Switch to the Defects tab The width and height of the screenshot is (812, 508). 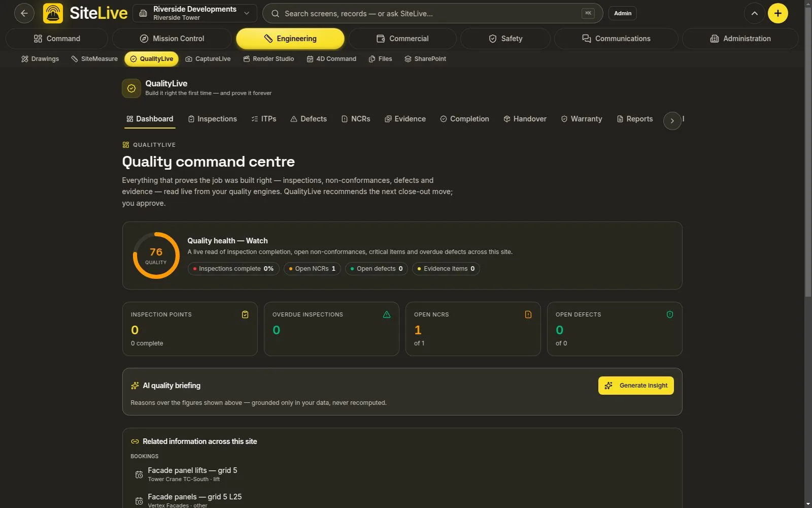click(309, 119)
